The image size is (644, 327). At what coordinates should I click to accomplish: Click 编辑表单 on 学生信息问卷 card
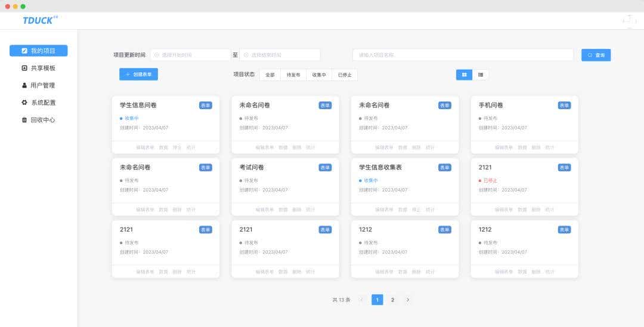tap(145, 147)
